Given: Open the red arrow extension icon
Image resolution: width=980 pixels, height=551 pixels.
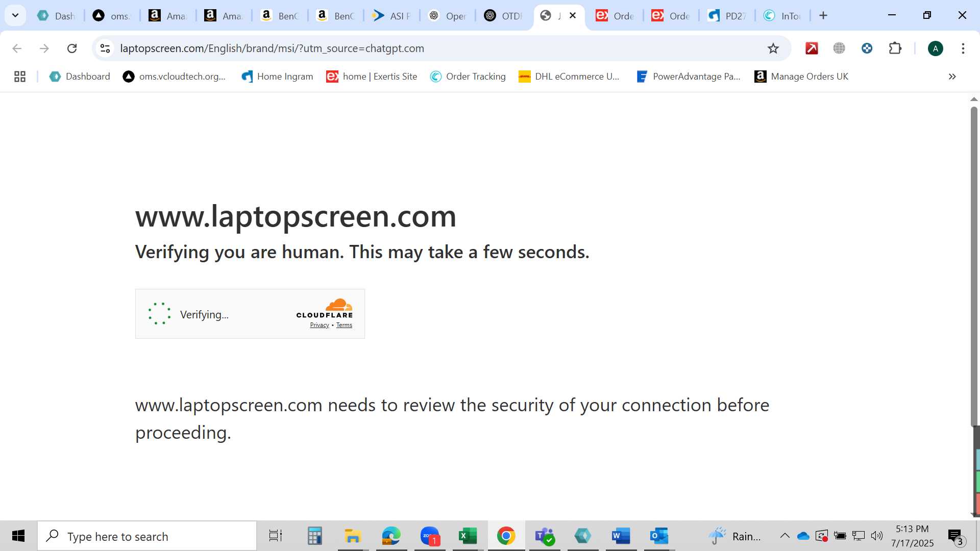Looking at the screenshot, I should point(812,48).
